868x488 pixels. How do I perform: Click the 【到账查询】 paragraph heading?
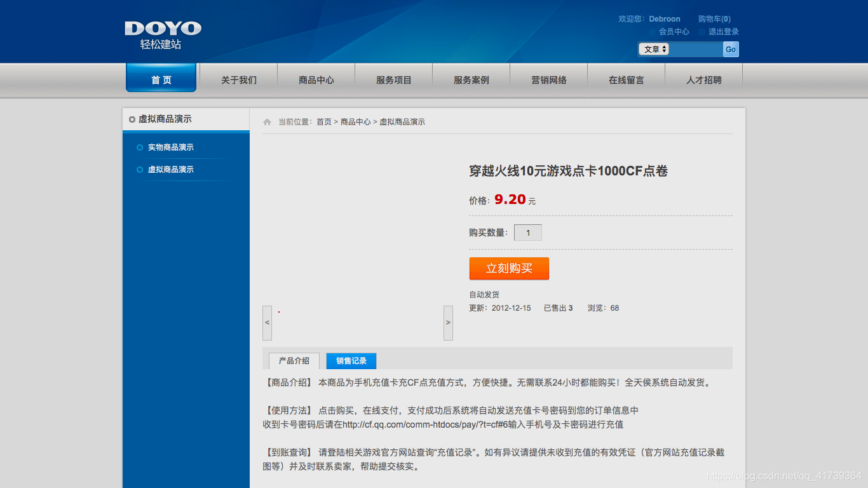coord(288,452)
